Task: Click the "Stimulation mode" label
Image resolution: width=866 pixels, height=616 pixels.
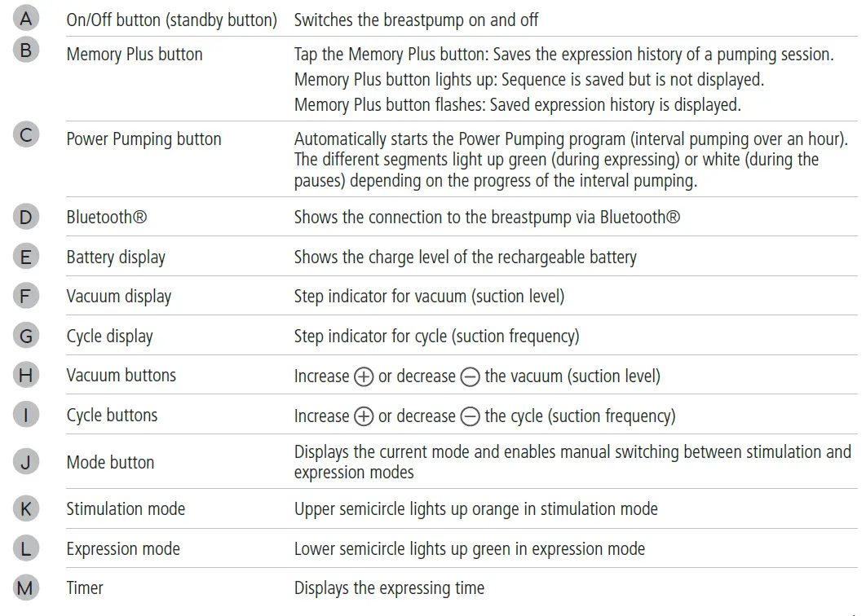Action: click(126, 509)
